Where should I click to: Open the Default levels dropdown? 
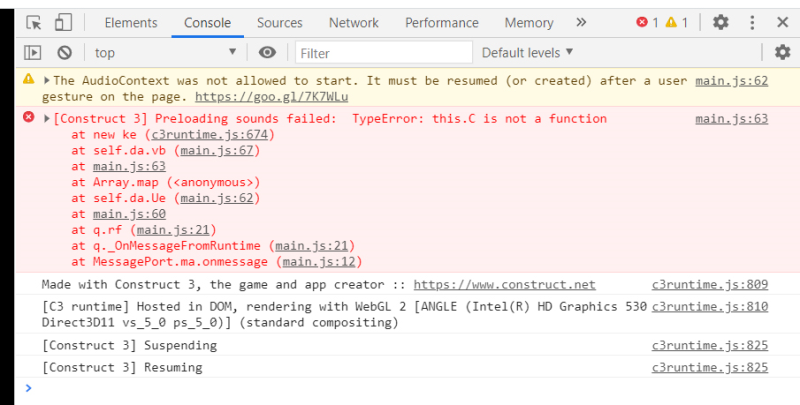pos(528,53)
